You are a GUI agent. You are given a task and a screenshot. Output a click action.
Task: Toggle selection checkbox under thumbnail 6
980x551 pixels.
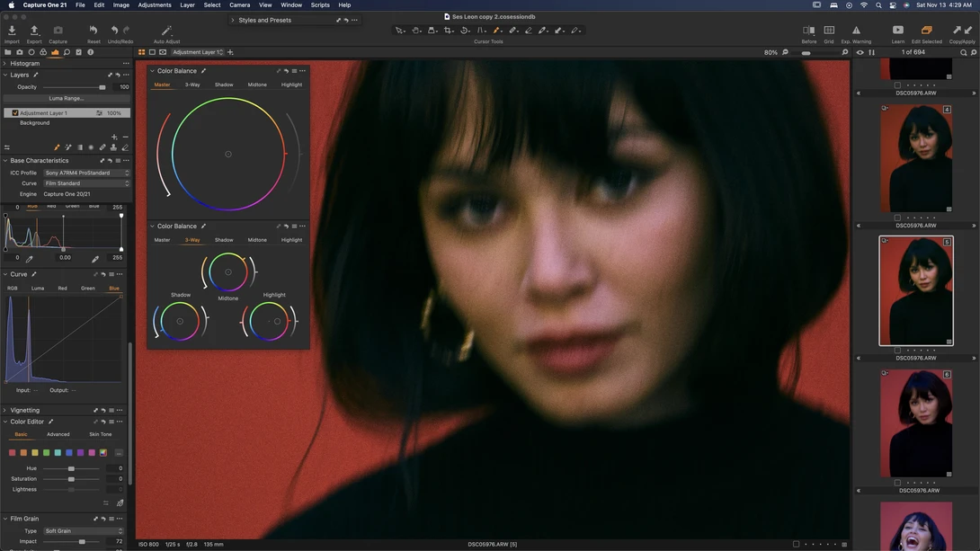tap(897, 483)
